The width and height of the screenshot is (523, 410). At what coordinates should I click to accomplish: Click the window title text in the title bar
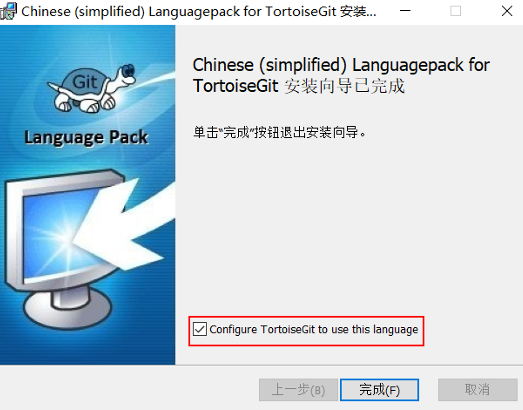(199, 11)
